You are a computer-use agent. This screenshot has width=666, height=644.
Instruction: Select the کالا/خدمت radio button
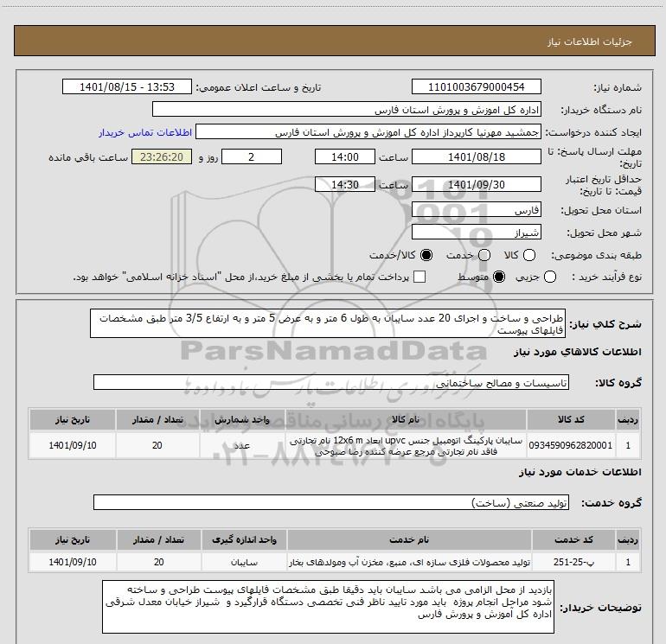(x=426, y=255)
